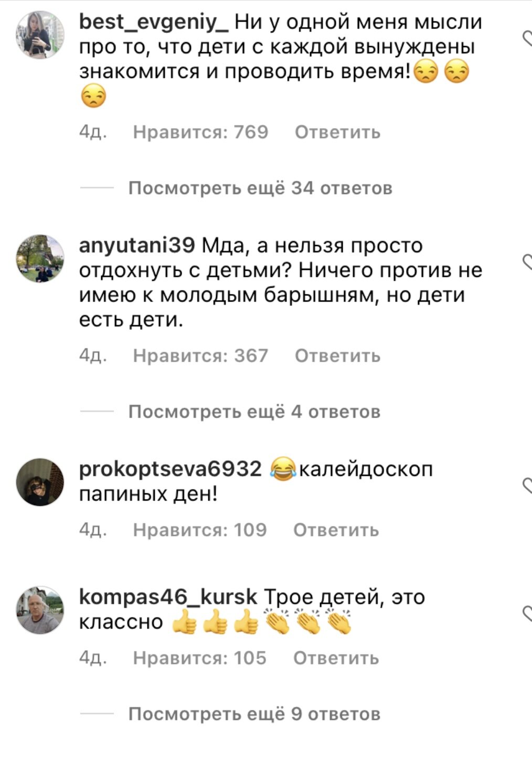Viewport: 532px width, 760px height.
Task: Open username link kompas46_kursk
Action: coord(168,598)
